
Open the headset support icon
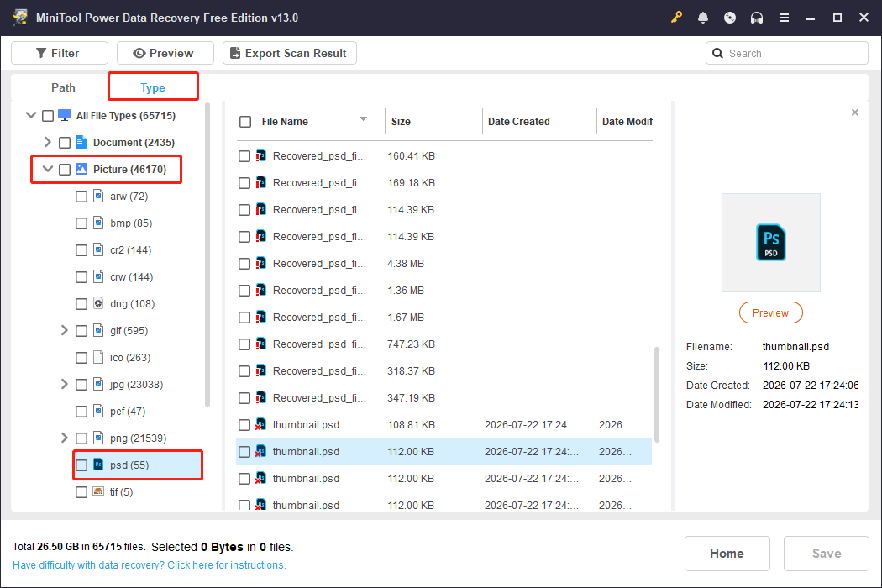757,18
